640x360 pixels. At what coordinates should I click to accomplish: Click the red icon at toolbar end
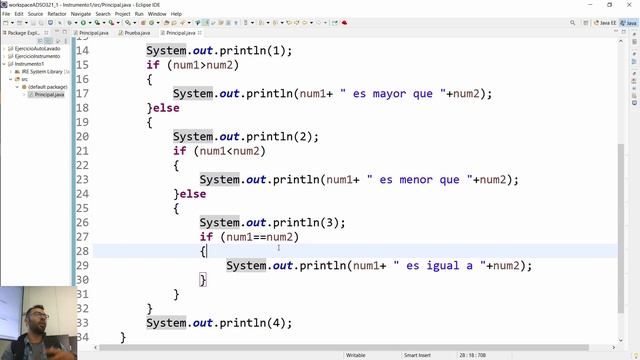point(344,23)
